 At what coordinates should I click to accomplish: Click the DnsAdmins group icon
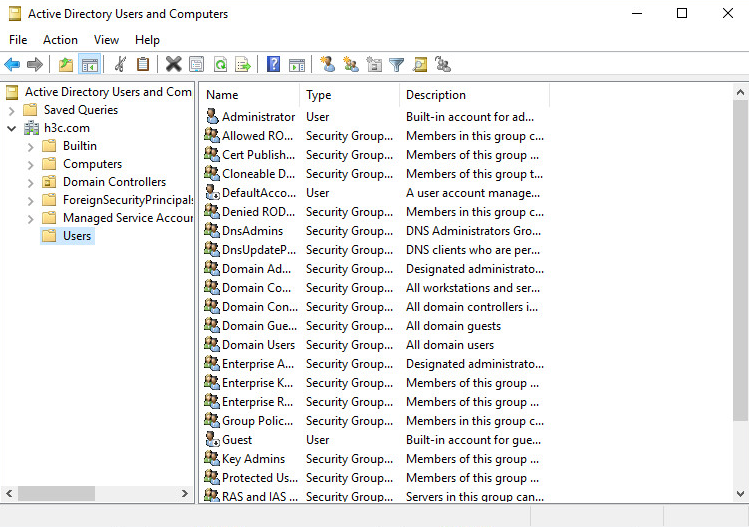pos(212,230)
